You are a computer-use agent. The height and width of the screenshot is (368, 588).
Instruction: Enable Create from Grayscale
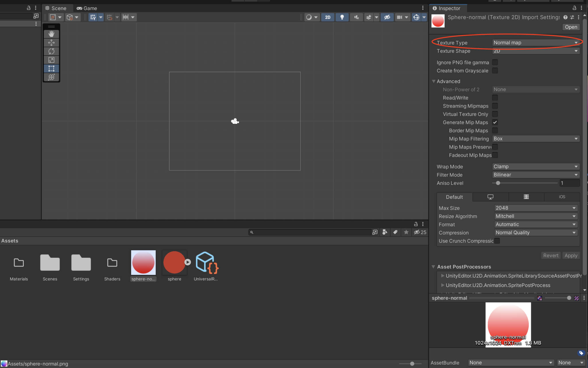(x=495, y=71)
